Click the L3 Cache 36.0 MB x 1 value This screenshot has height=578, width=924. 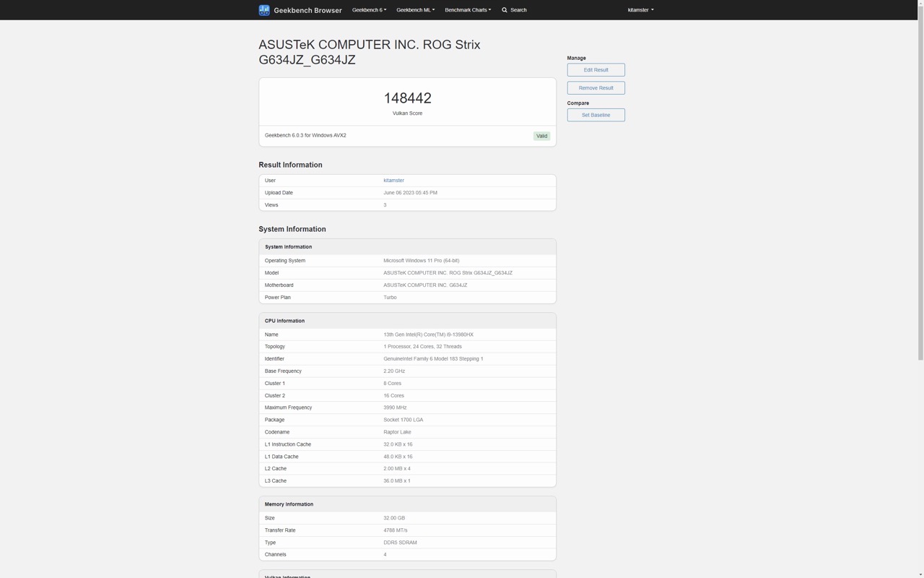point(396,481)
